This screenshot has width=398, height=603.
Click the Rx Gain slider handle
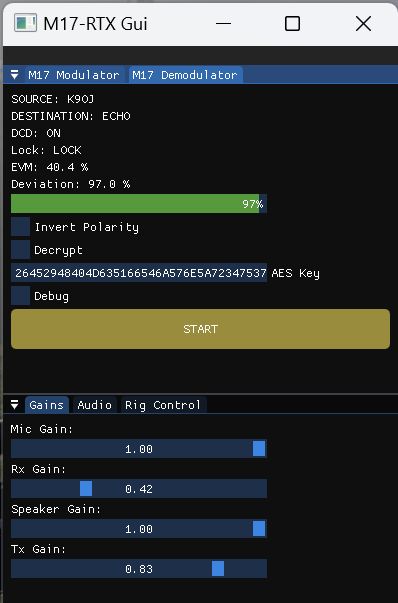pyautogui.click(x=86, y=489)
